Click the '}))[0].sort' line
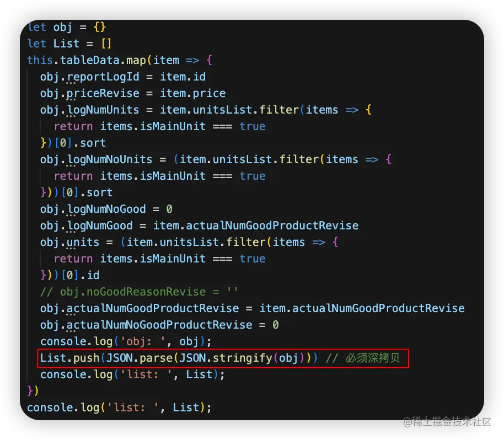 click(76, 193)
